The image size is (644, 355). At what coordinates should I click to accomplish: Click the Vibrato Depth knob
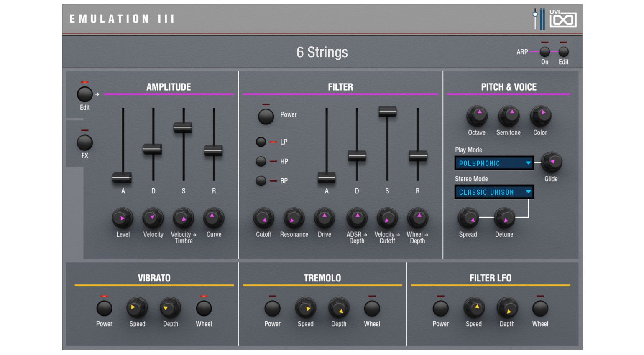[170, 308]
